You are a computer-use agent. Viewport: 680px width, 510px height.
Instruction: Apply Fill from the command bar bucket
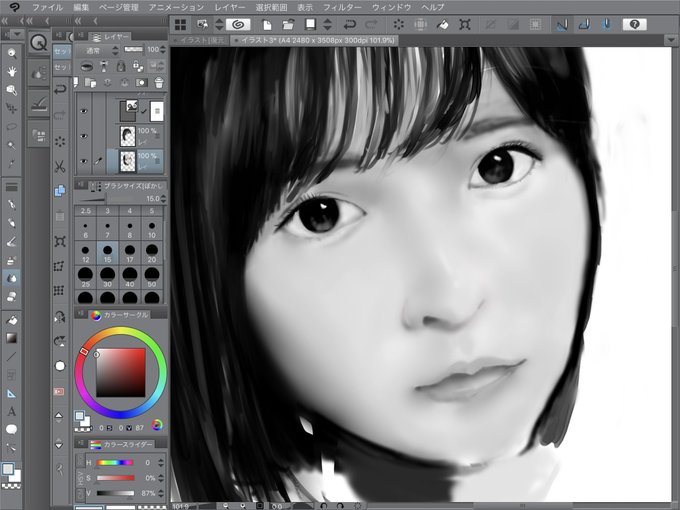442,25
